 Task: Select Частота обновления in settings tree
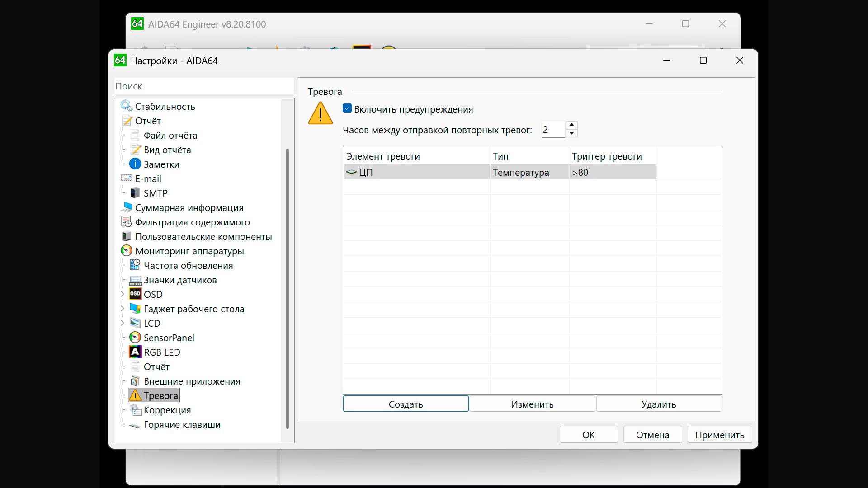189,265
